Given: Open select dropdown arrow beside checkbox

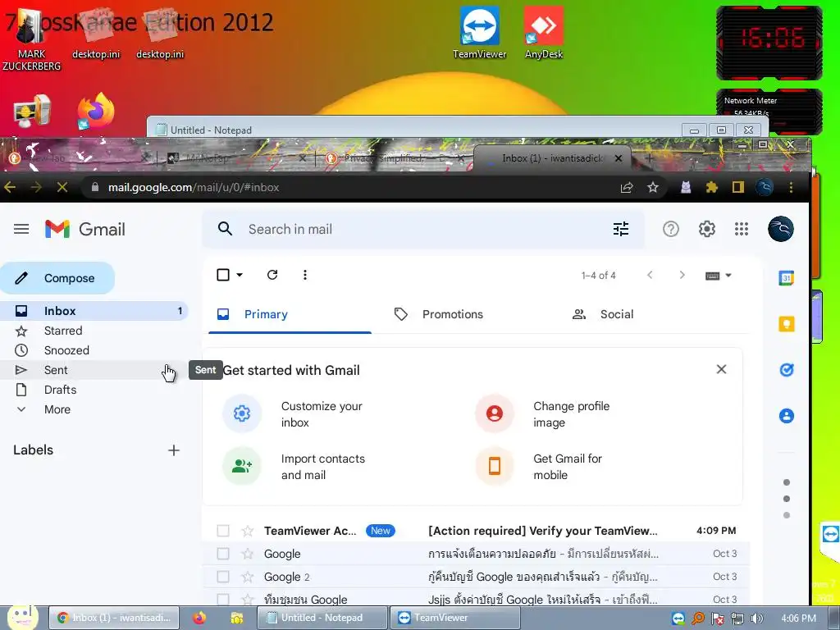Looking at the screenshot, I should tap(240, 275).
